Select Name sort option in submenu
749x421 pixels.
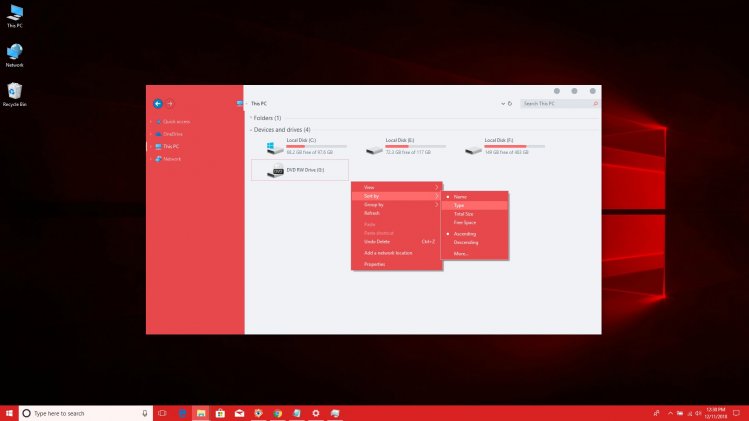[460, 196]
